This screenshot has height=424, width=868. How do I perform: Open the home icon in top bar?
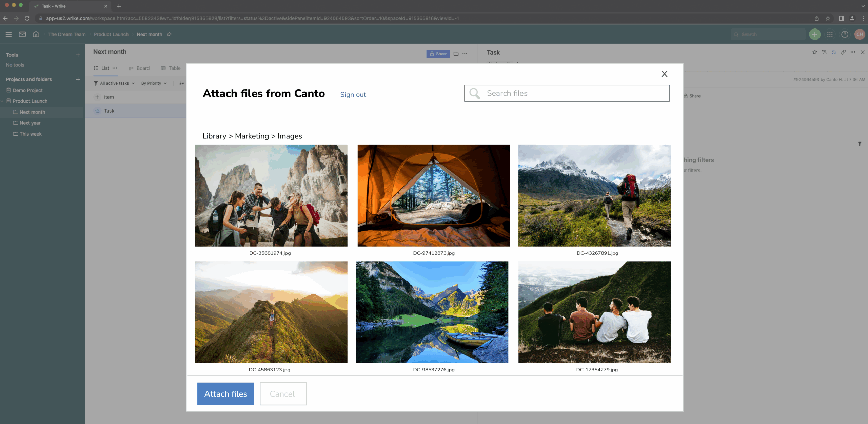36,34
